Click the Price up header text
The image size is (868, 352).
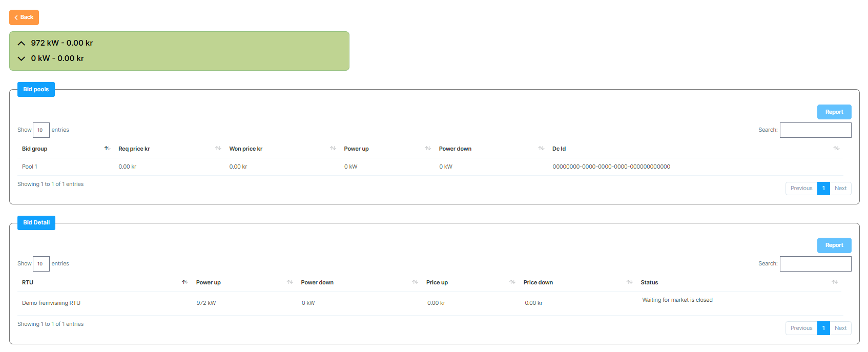pos(437,283)
